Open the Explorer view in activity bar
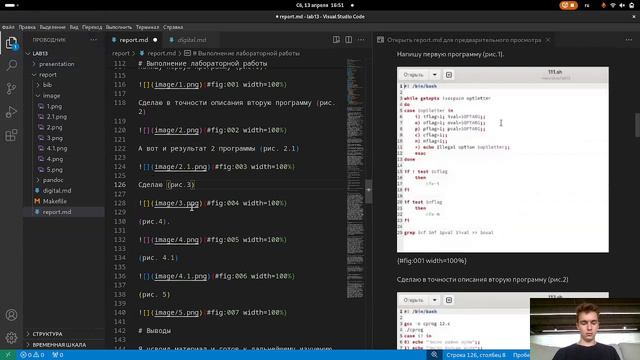The width and height of the screenshot is (640, 360). tap(11, 42)
